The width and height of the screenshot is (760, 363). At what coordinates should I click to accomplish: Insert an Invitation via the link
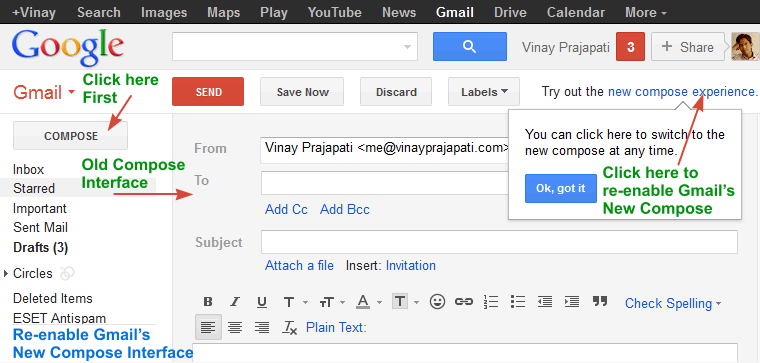click(x=411, y=266)
